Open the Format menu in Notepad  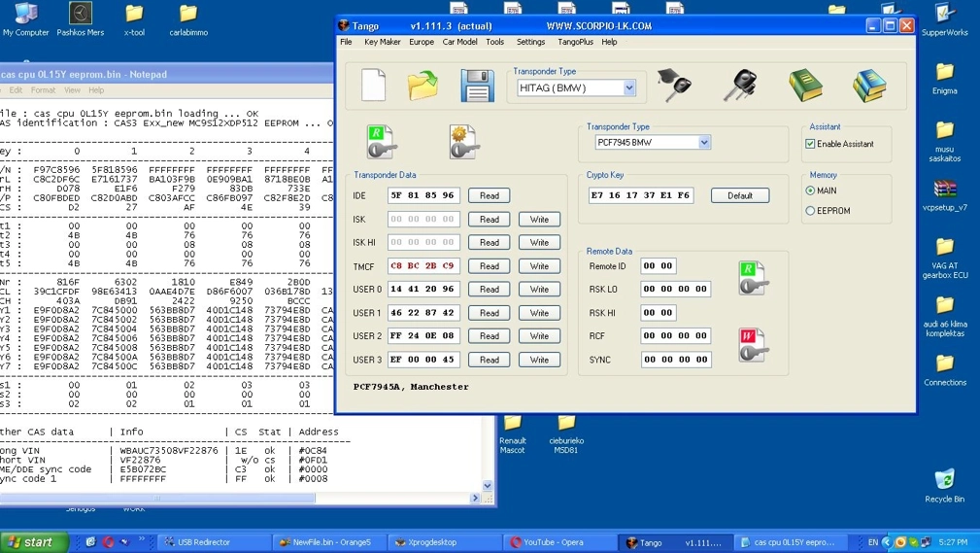coord(43,90)
